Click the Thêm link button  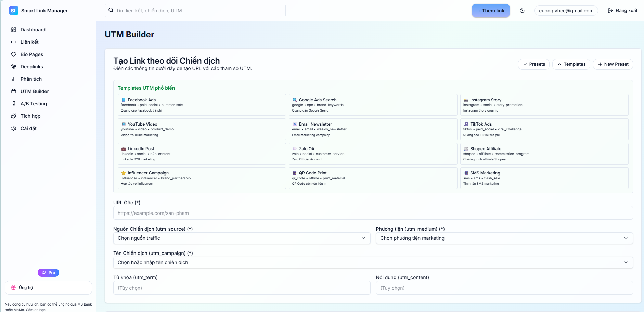(491, 11)
